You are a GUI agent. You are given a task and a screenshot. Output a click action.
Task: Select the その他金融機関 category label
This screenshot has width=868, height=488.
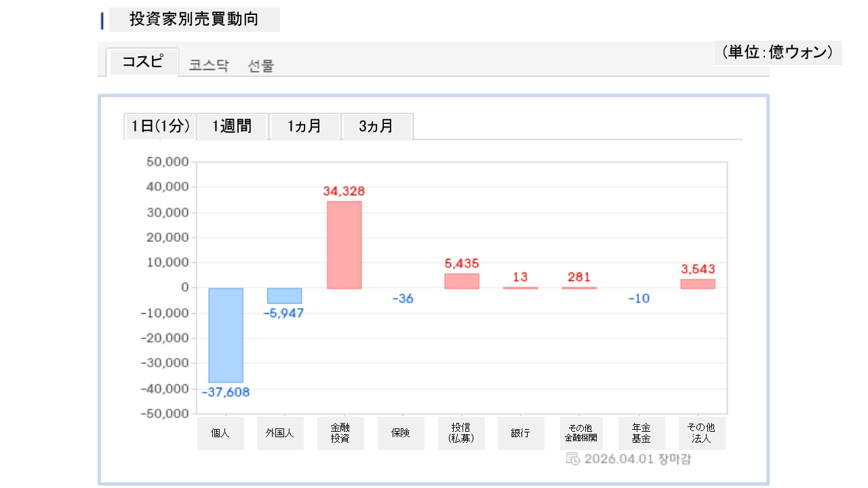coord(581,433)
